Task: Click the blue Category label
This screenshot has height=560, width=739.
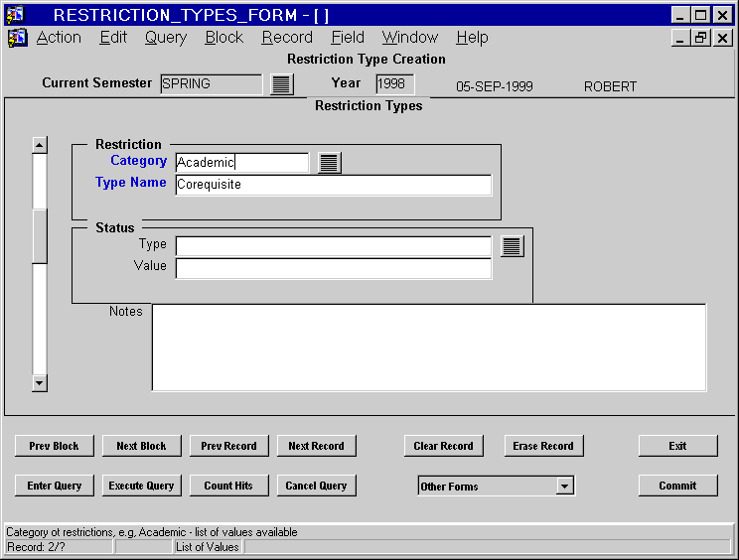Action: pyautogui.click(x=139, y=161)
